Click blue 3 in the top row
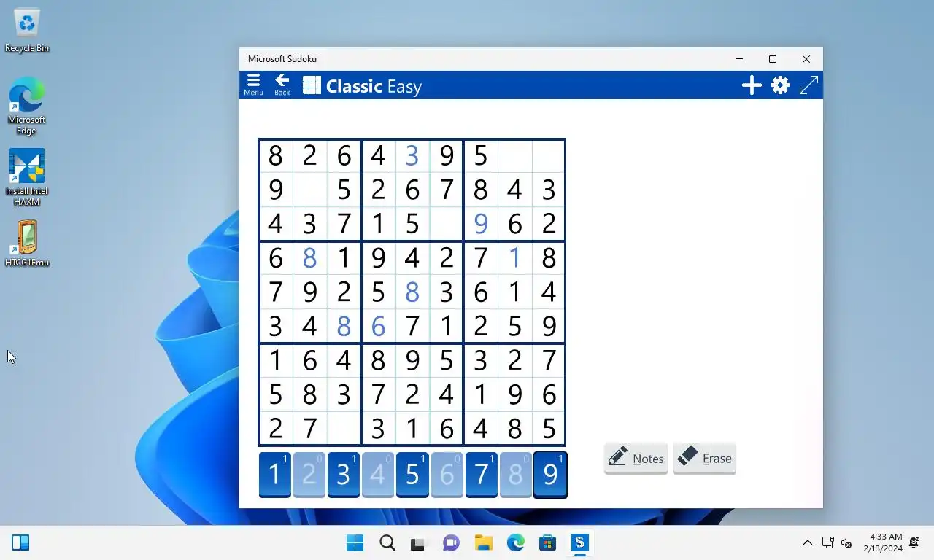The width and height of the screenshot is (934, 560). pyautogui.click(x=412, y=156)
